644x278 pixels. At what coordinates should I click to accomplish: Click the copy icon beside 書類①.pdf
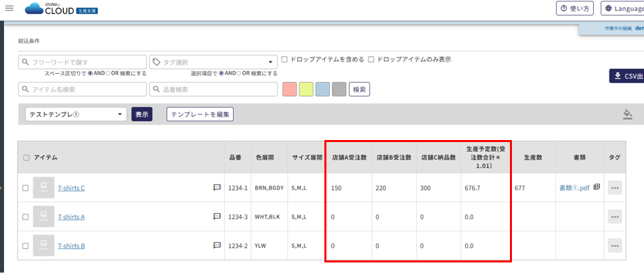pos(597,187)
